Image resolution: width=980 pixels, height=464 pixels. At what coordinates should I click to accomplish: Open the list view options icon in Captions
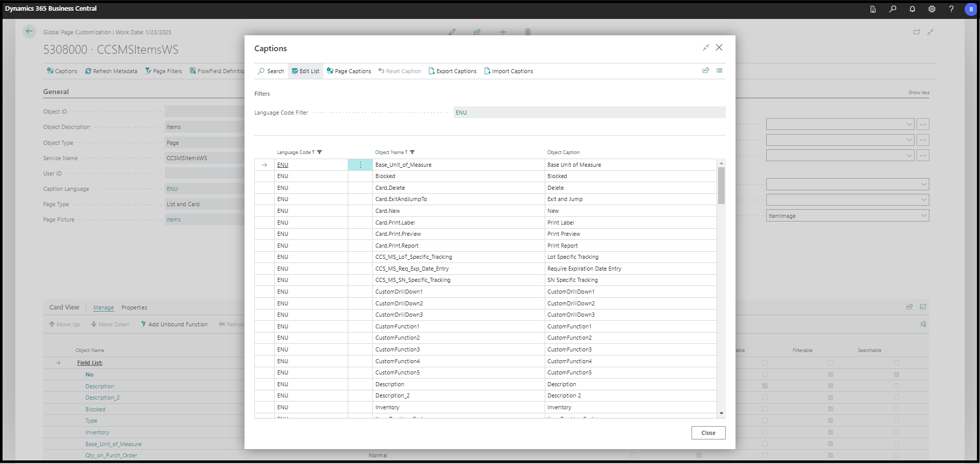[x=719, y=71]
